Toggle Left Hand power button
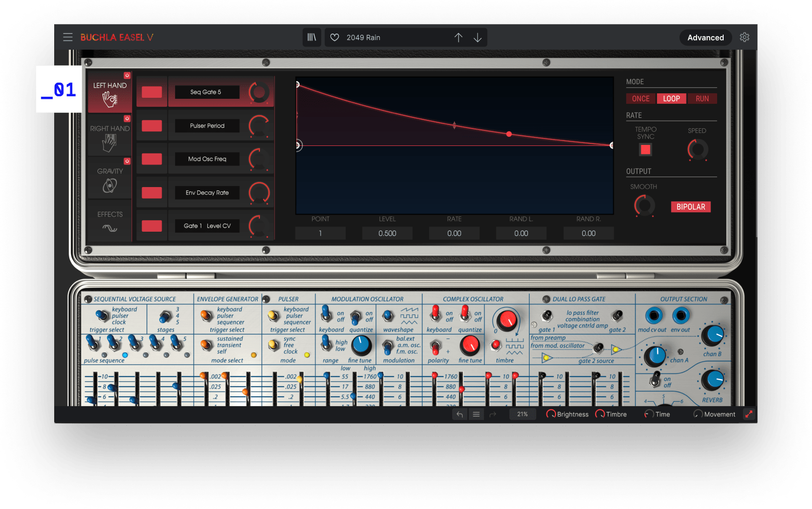The width and height of the screenshot is (812, 509). tap(127, 76)
